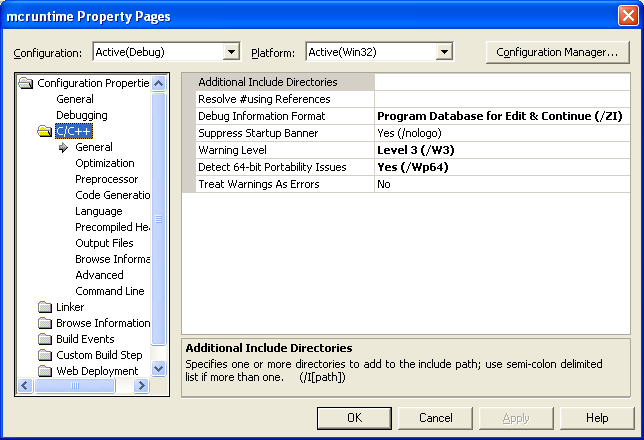Click the Custom Build Step folder icon
Screen dimensions: 644x440
44,355
